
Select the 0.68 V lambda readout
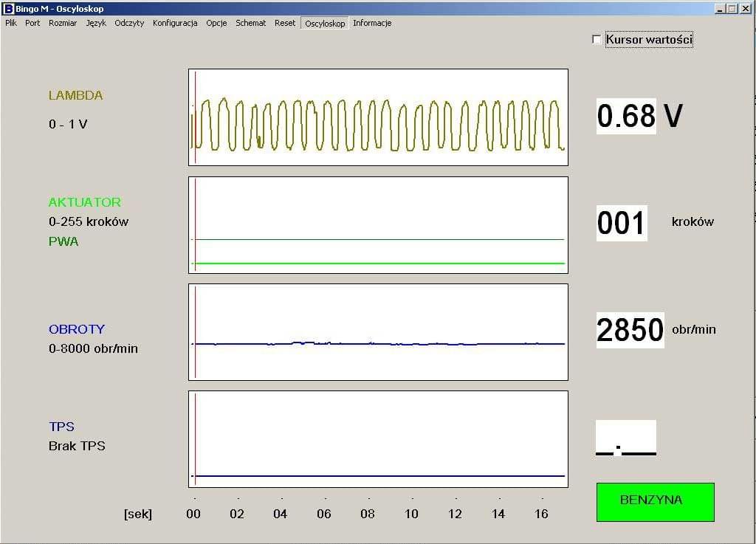coord(626,117)
